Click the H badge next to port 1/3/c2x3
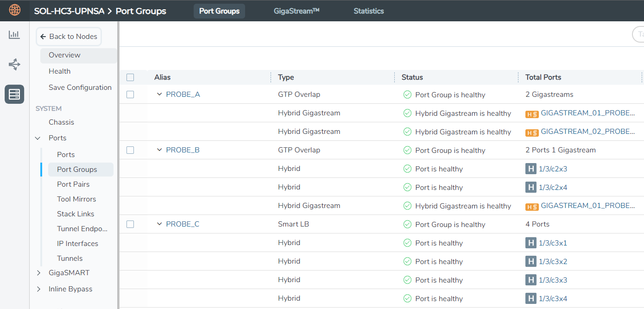Image resolution: width=644 pixels, height=309 pixels. pos(530,169)
